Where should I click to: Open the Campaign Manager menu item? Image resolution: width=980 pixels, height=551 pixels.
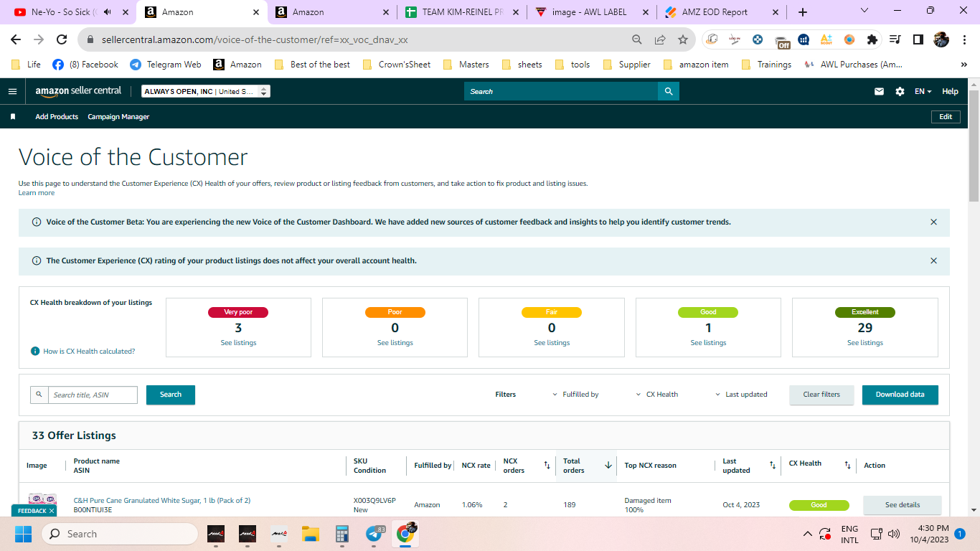click(118, 117)
